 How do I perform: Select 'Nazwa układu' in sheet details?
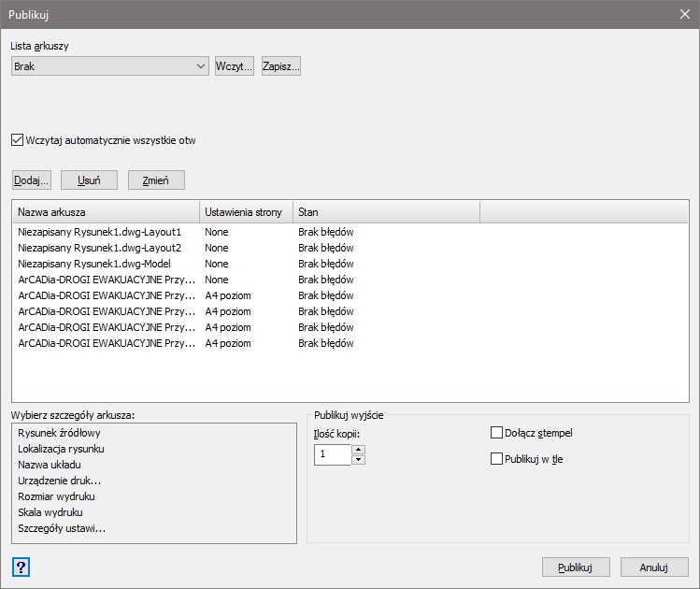[50, 465]
